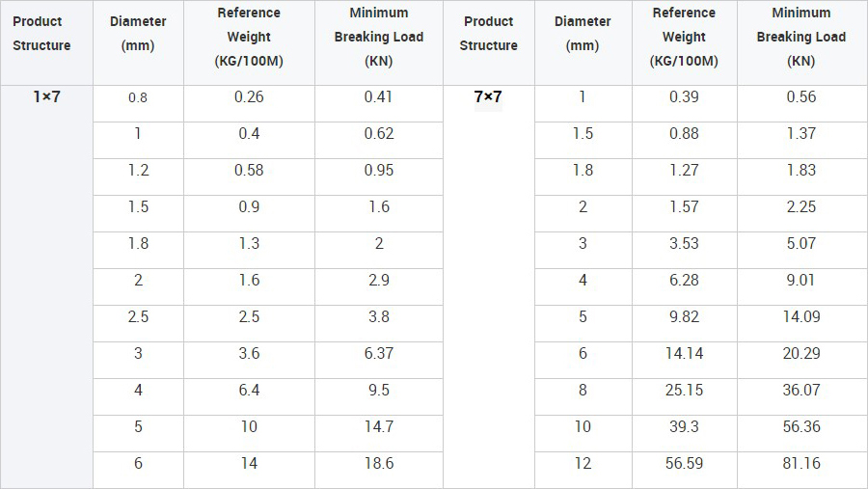Select the 3.53 reference weight cell
This screenshot has height=489, width=868.
[684, 243]
